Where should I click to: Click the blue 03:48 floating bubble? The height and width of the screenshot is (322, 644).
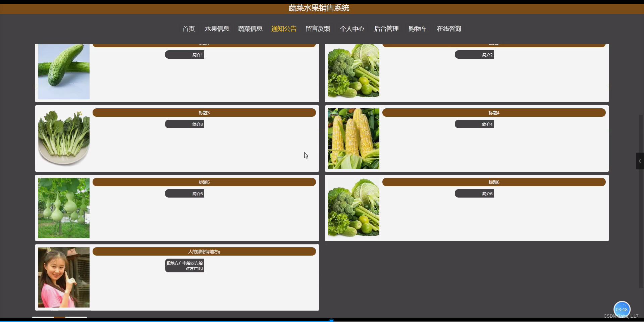622,310
